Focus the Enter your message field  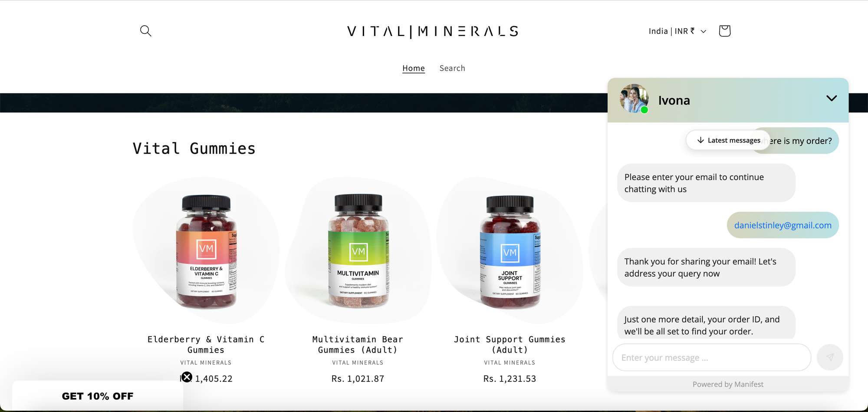point(712,358)
